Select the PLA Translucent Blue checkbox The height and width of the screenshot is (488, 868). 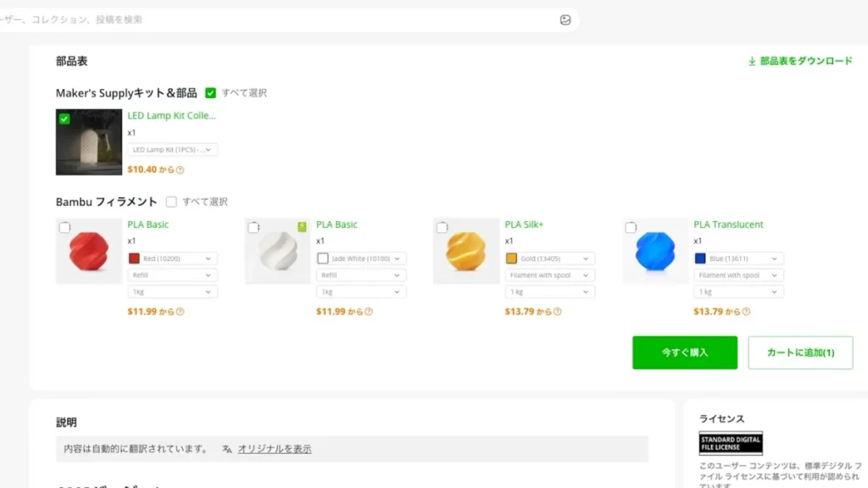point(631,227)
